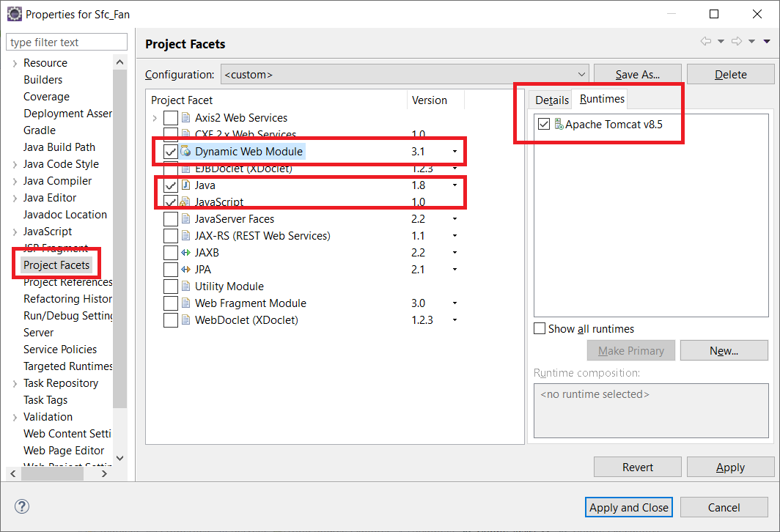Click the JAXB facet icon
780x532 pixels.
pyautogui.click(x=185, y=253)
